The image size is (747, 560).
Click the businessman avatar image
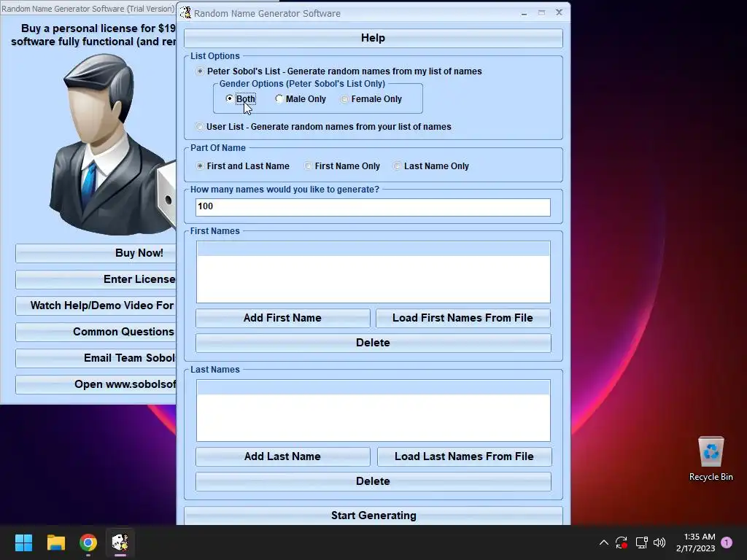coord(112,144)
